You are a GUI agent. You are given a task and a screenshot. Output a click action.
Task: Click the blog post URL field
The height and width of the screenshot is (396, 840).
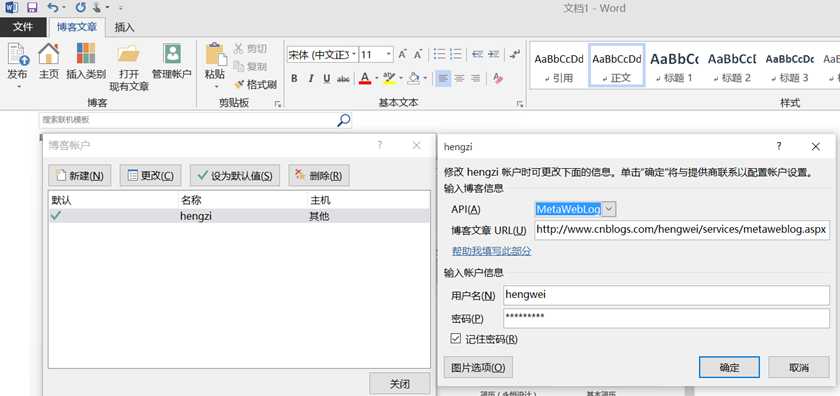point(682,229)
